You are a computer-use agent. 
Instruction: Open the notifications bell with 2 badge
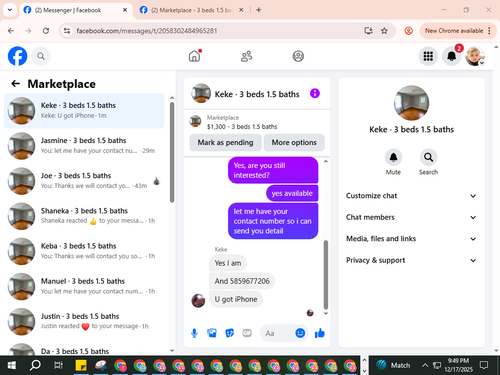pos(451,56)
